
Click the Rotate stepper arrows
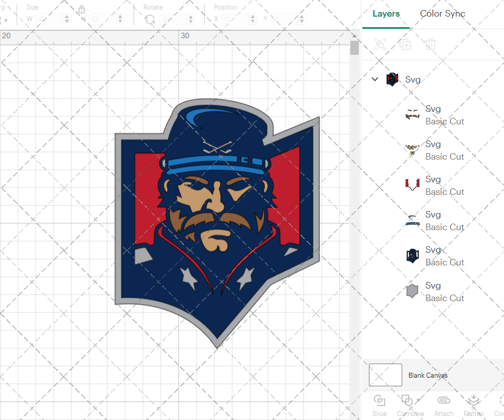pyautogui.click(x=191, y=19)
